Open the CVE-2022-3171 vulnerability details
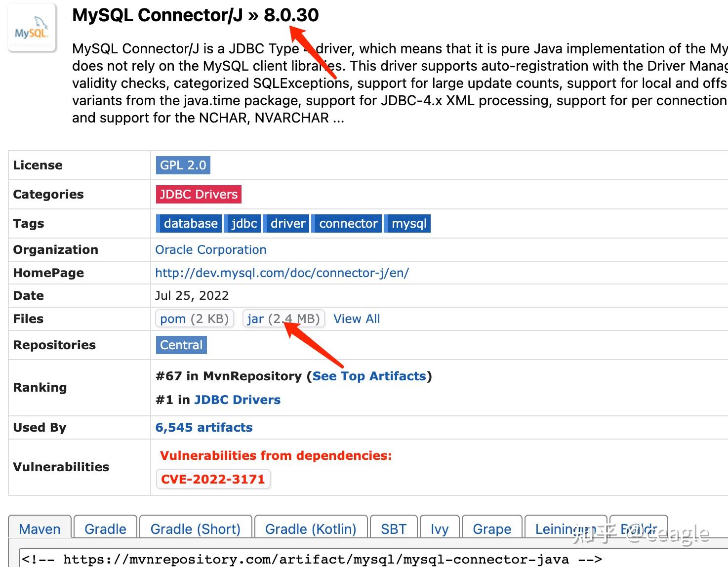This screenshot has width=728, height=567. click(212, 479)
